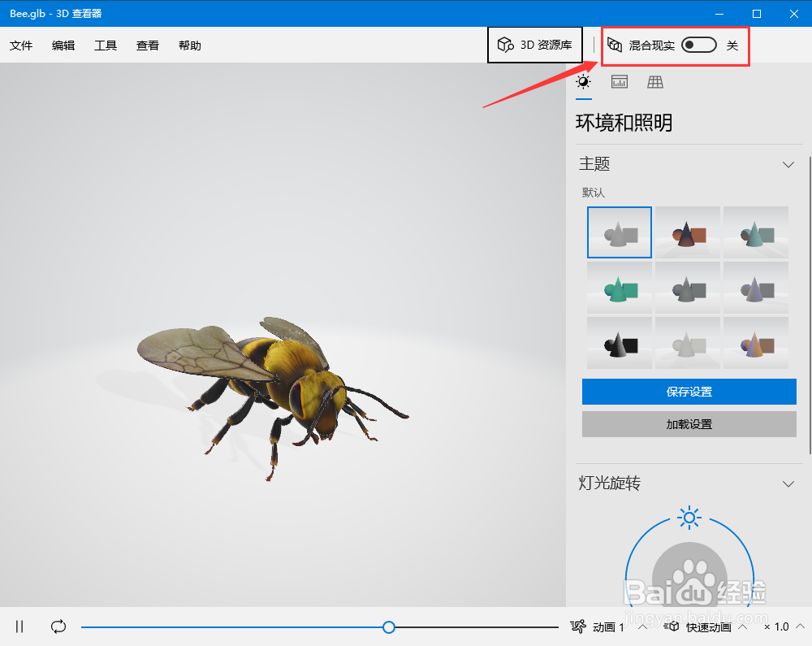Screen dimensions: 812x646
Task: Click the running figure animation icon
Action: click(578, 626)
